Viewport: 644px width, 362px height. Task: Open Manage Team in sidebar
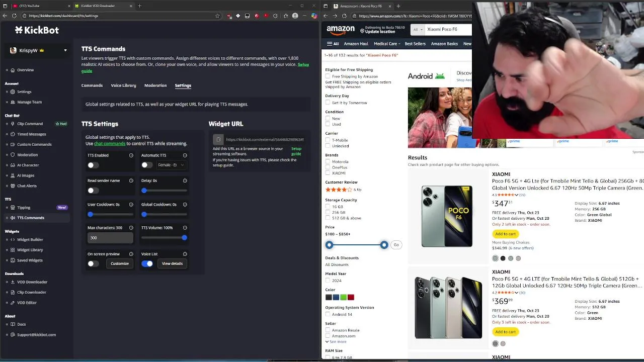[29, 102]
